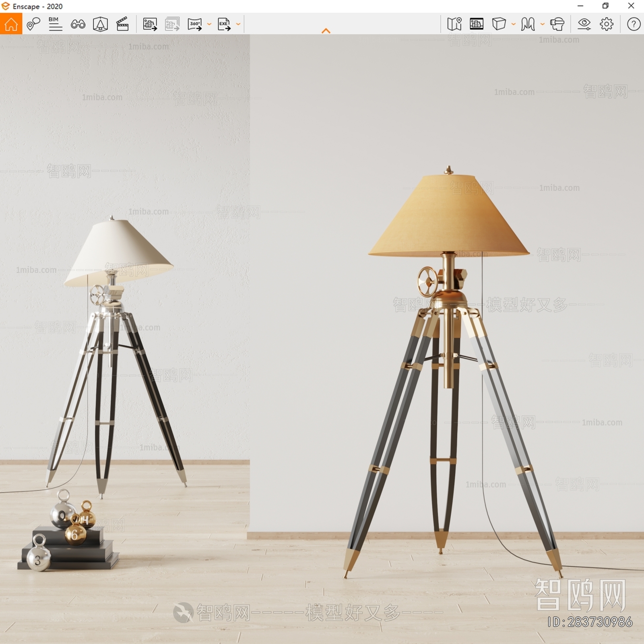This screenshot has height=644, width=644.
Task: Click the batch rendering export icon
Action: (172, 24)
